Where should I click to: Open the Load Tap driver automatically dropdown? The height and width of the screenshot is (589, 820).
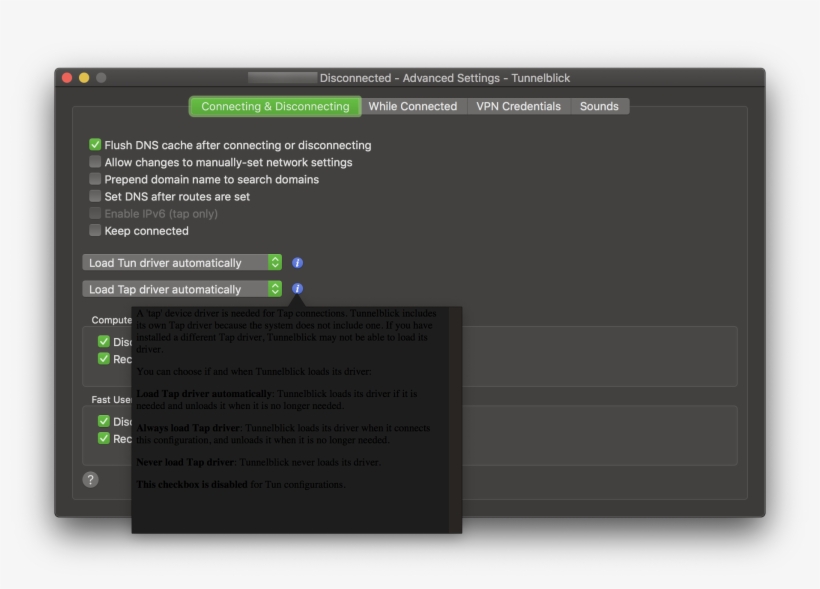click(182, 289)
